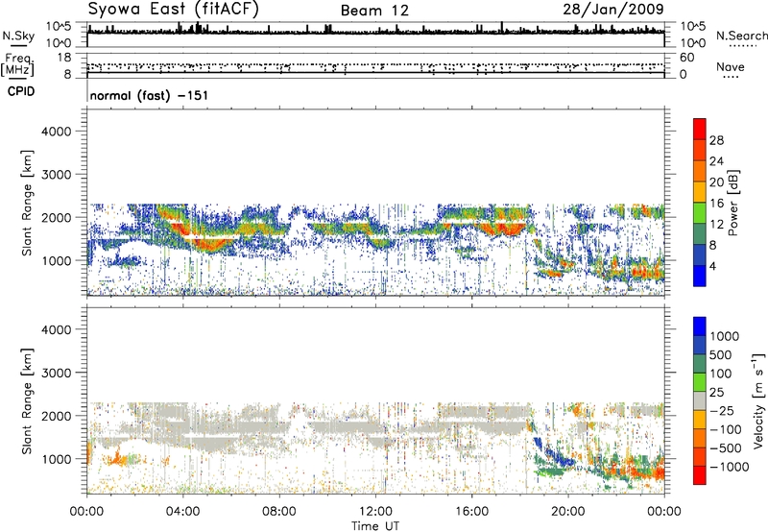Click 'normal (fast) -151' text
768x532 pixels.
click(149, 95)
